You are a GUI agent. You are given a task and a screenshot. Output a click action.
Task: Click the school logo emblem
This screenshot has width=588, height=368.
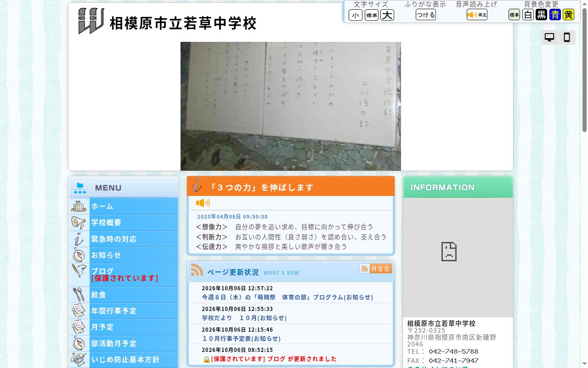coord(91,21)
